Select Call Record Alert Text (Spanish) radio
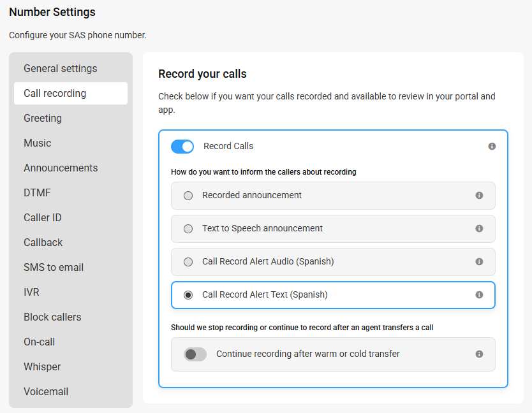532x413 pixels. 188,295
